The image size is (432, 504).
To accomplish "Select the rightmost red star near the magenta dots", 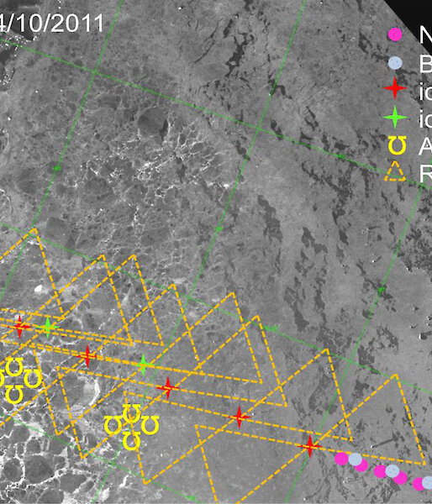I will (x=310, y=446).
